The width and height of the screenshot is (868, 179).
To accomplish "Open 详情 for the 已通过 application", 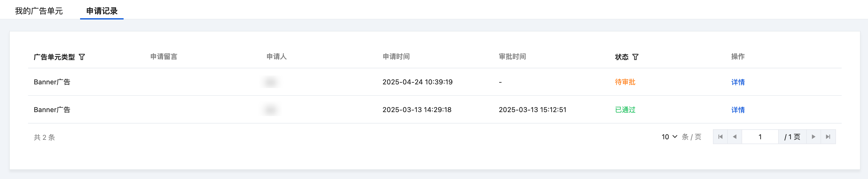I will [x=738, y=110].
